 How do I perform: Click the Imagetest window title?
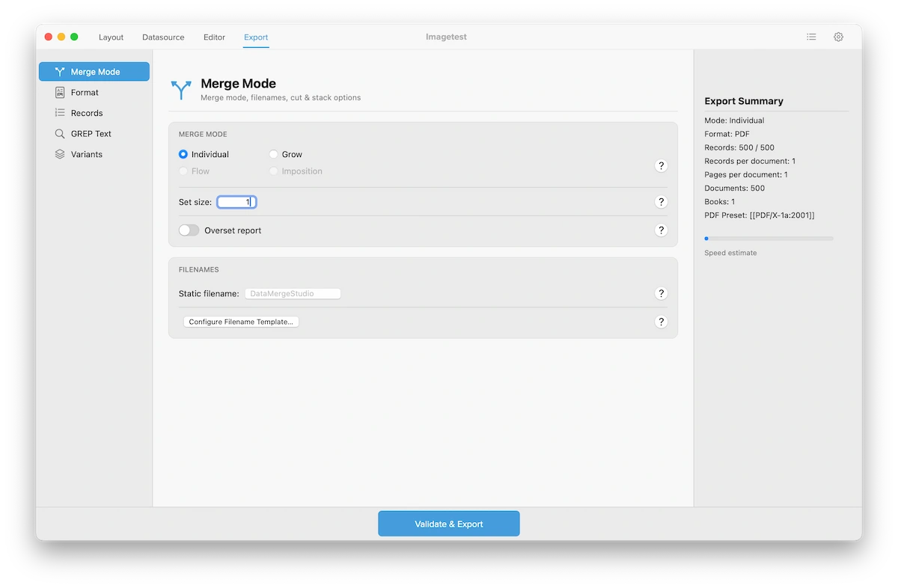point(446,37)
